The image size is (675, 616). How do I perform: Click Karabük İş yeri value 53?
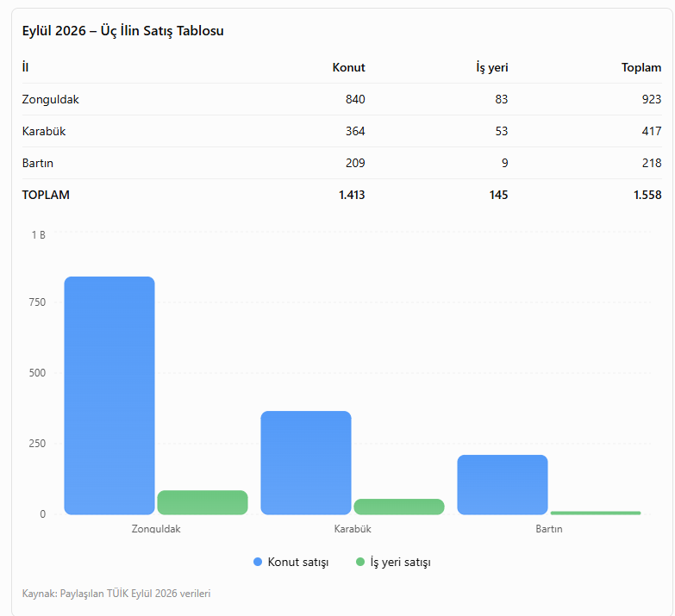click(x=502, y=131)
